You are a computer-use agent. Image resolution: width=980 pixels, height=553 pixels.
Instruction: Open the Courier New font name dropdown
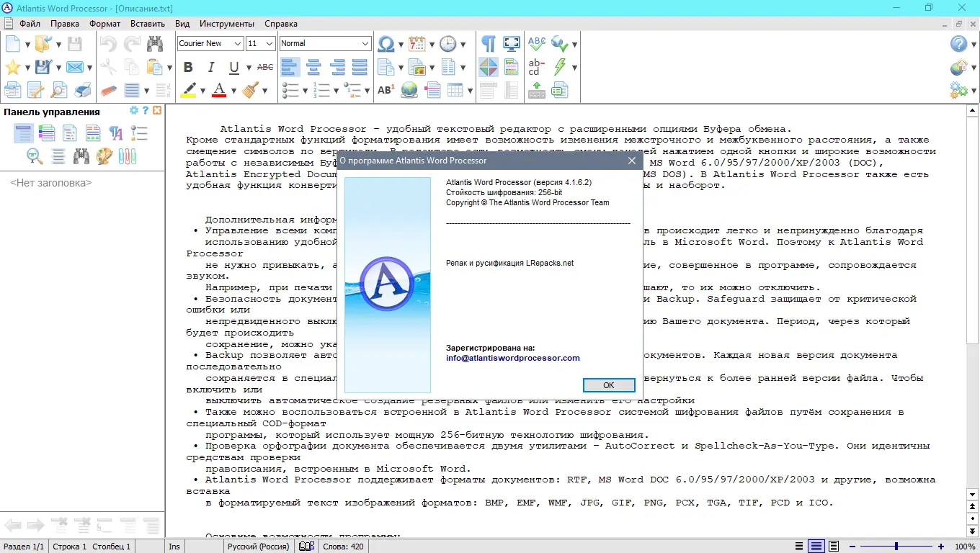(x=237, y=44)
